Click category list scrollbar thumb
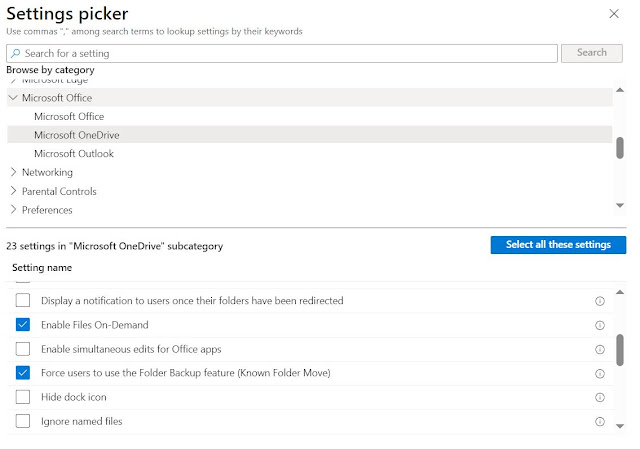 [x=620, y=148]
